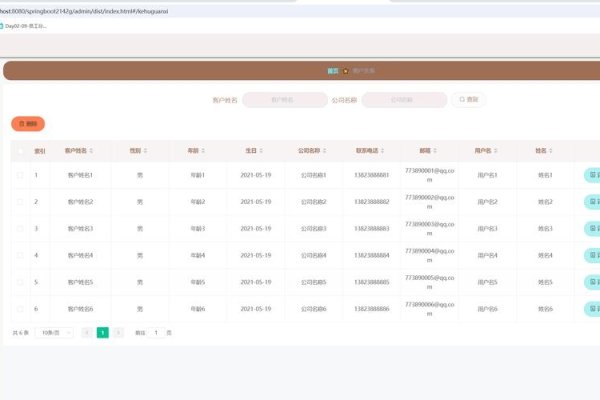The height and width of the screenshot is (400, 600).
Task: Click the action icon button in row 4
Action: click(x=592, y=255)
